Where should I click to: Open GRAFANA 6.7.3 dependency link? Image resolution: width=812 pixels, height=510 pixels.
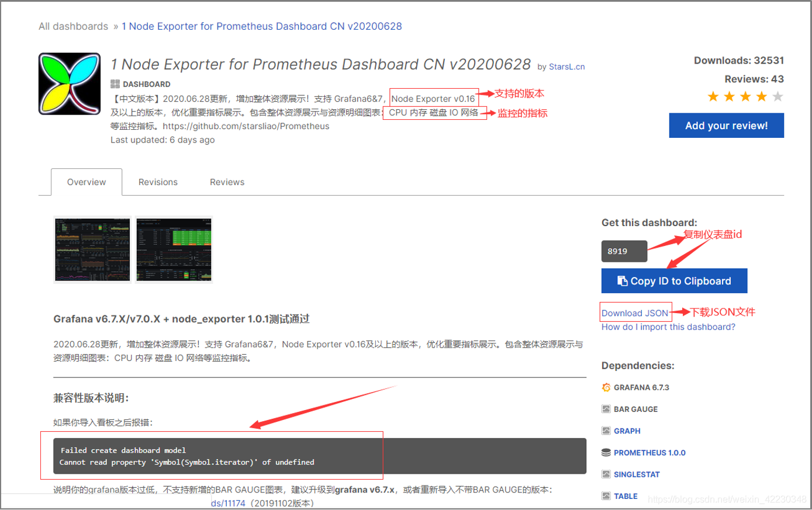641,387
